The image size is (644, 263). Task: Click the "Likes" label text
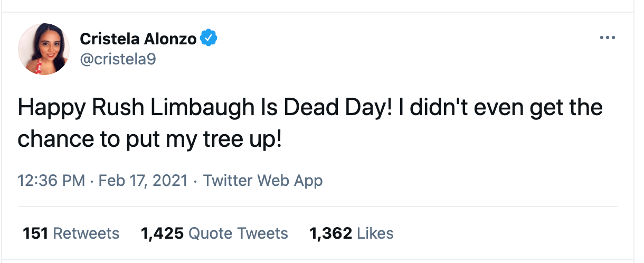coord(375,233)
